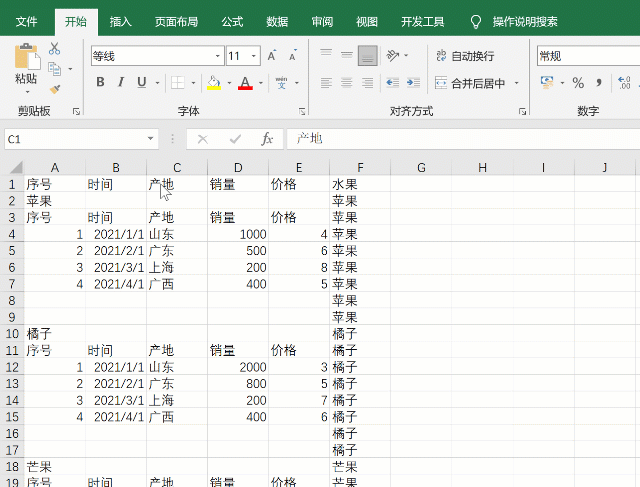Toggle 自动换行 wrap text

[464, 56]
